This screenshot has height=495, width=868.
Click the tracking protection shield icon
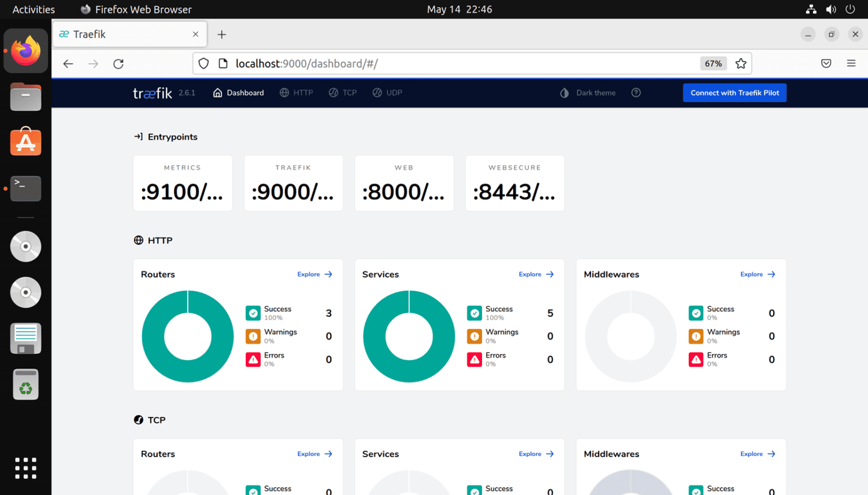pyautogui.click(x=203, y=63)
